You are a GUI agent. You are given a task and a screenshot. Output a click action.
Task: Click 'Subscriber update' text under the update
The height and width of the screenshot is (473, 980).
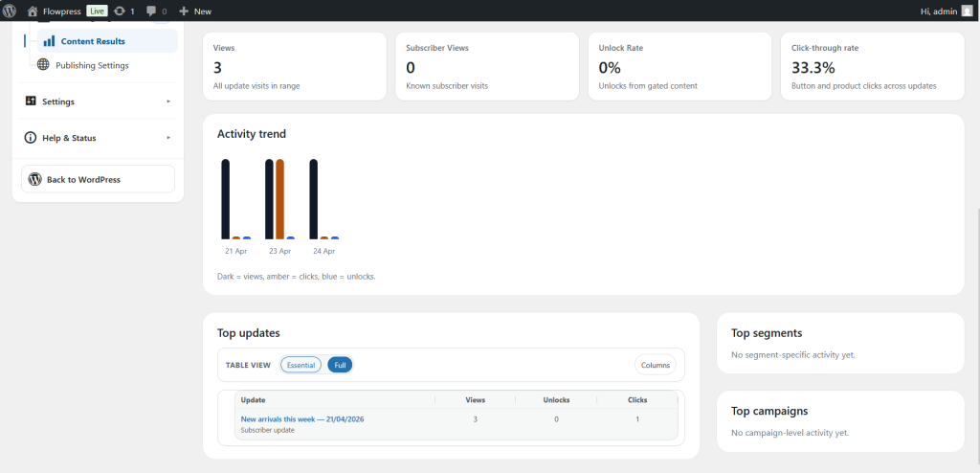pos(268,431)
